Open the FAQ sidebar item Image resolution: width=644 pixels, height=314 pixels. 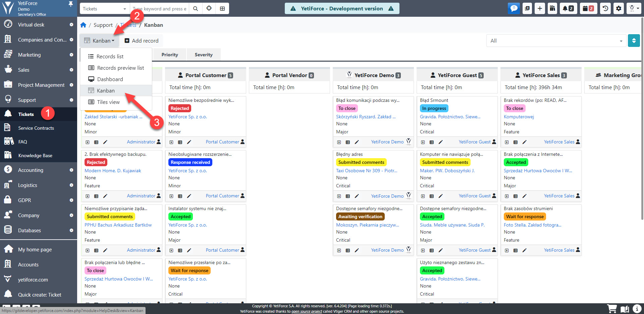click(39, 142)
